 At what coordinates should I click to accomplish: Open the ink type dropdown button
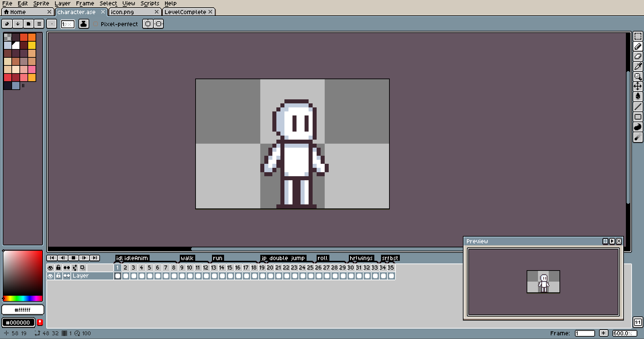84,24
